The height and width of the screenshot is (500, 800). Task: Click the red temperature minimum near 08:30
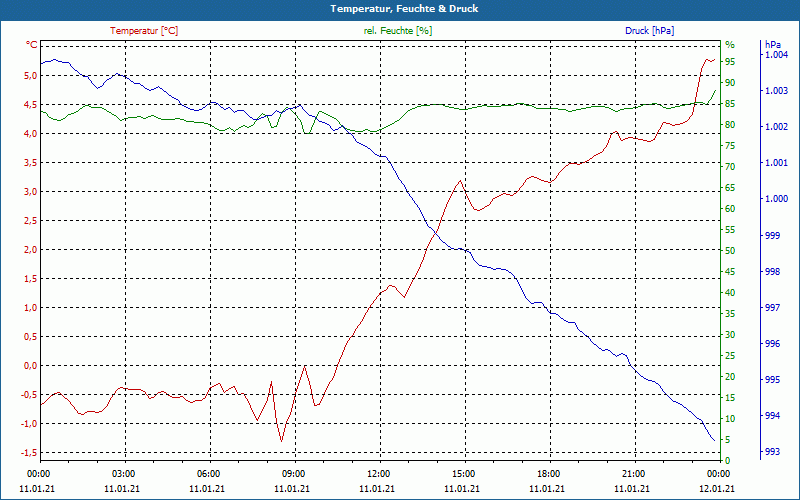(x=281, y=441)
